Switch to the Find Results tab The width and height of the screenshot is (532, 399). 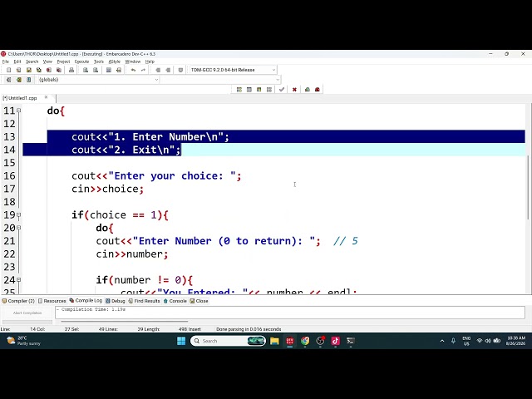tap(144, 301)
